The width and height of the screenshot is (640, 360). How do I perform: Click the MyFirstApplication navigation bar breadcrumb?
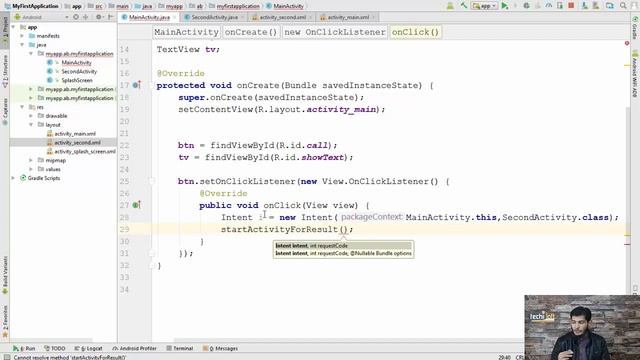(x=32, y=6)
